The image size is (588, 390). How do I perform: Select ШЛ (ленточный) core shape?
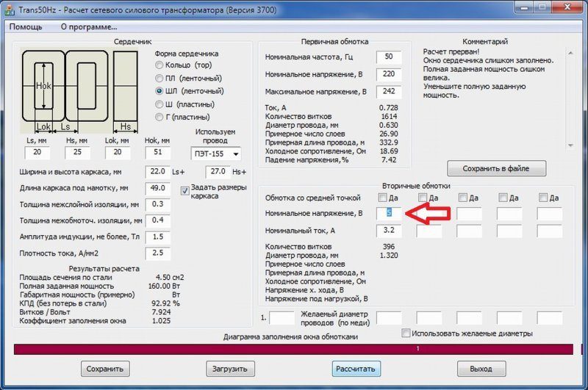[x=190, y=91]
